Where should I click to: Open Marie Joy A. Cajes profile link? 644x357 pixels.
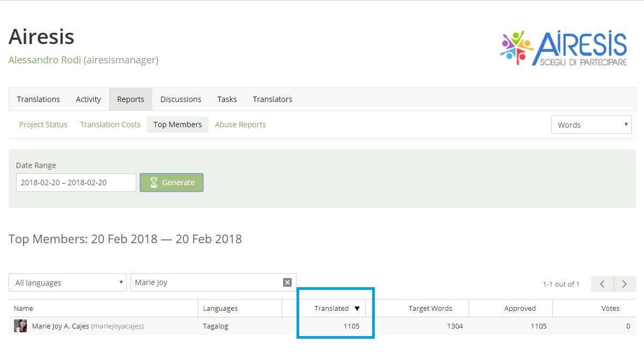pyautogui.click(x=61, y=326)
